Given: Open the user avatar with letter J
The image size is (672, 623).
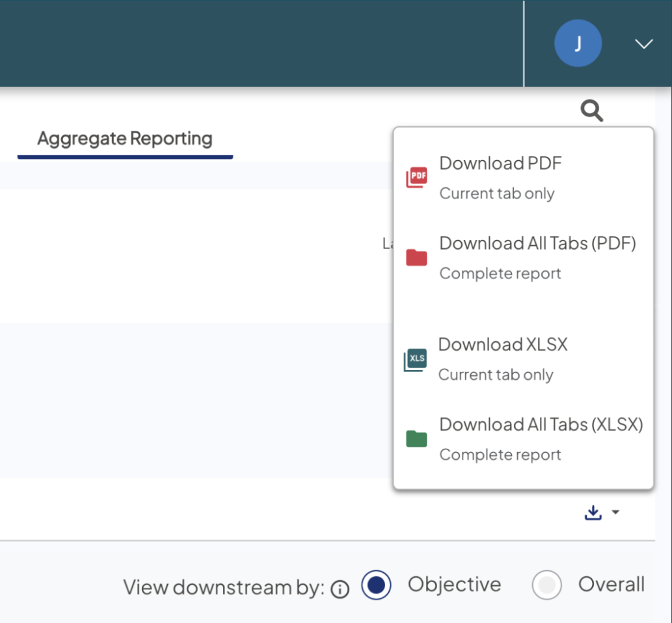Looking at the screenshot, I should (578, 43).
